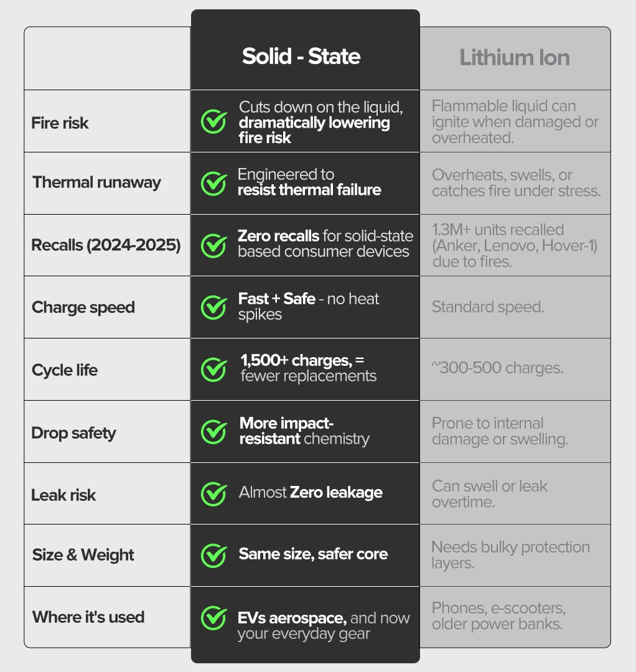Click the checkmark next to Almost Zero leakage
The height and width of the screenshot is (672, 636).
tap(213, 493)
